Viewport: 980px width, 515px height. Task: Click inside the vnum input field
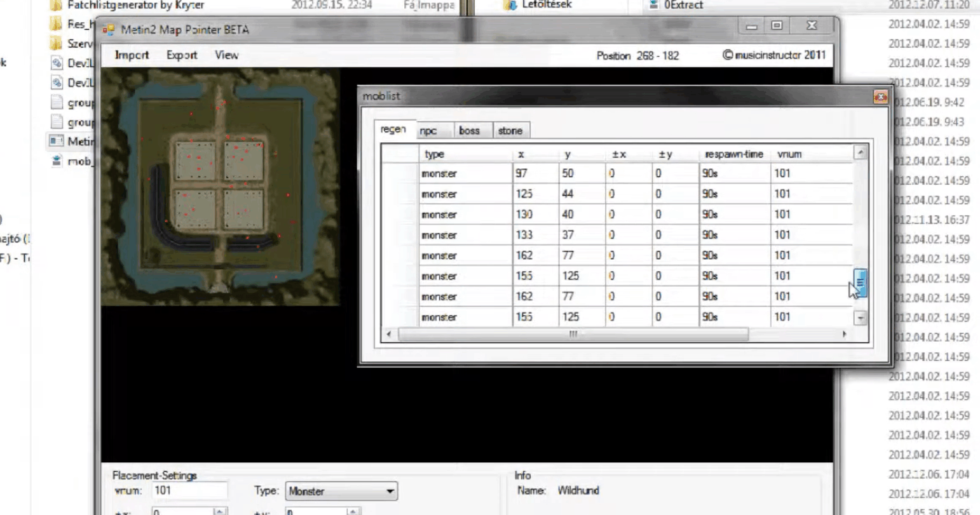(x=189, y=490)
